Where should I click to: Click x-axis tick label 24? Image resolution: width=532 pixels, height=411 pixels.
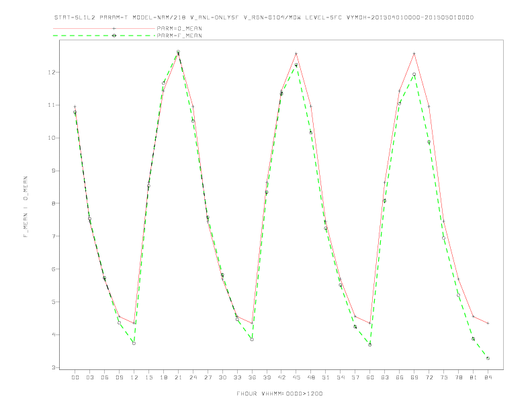click(193, 377)
